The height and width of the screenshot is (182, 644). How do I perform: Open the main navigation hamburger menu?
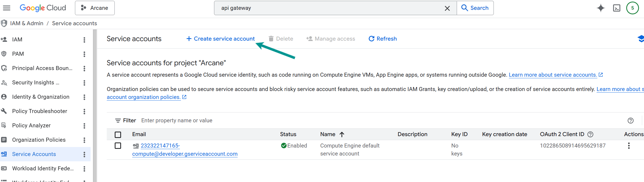pyautogui.click(x=7, y=8)
